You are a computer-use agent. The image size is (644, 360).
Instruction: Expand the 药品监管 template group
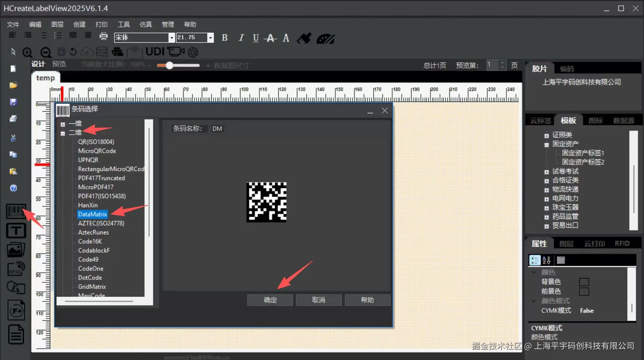tap(546, 217)
